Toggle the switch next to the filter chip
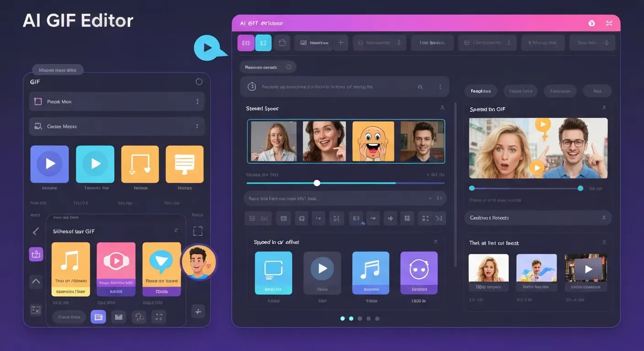The width and height of the screenshot is (644, 351). click(289, 67)
